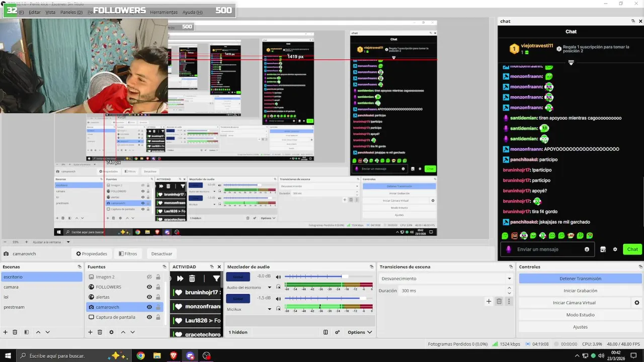Collapse chat leaderboard with down arrow
644x362 pixels.
(571, 63)
